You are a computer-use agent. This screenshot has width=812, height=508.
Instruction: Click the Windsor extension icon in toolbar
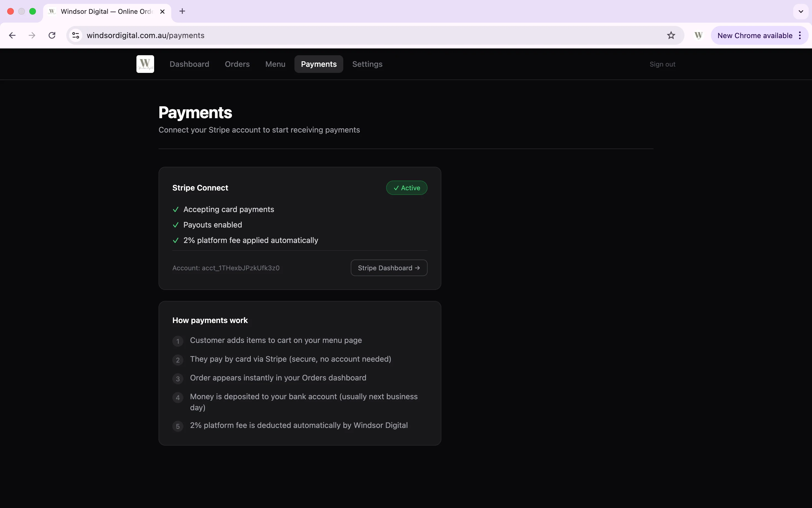pyautogui.click(x=698, y=35)
